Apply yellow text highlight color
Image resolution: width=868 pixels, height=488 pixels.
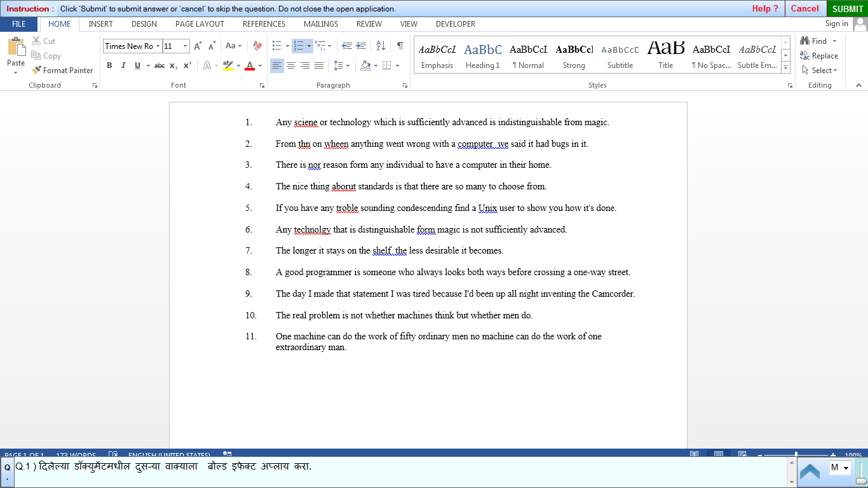pos(228,65)
